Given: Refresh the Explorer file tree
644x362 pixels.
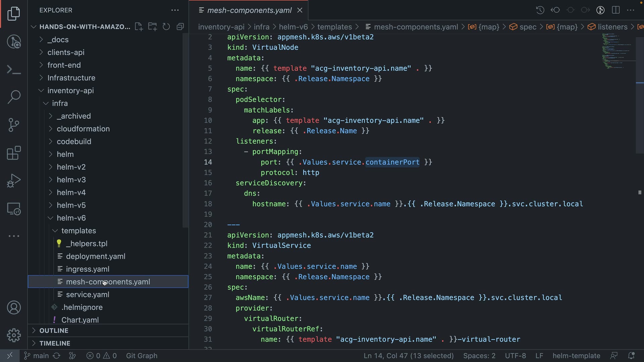Looking at the screenshot, I should (166, 27).
